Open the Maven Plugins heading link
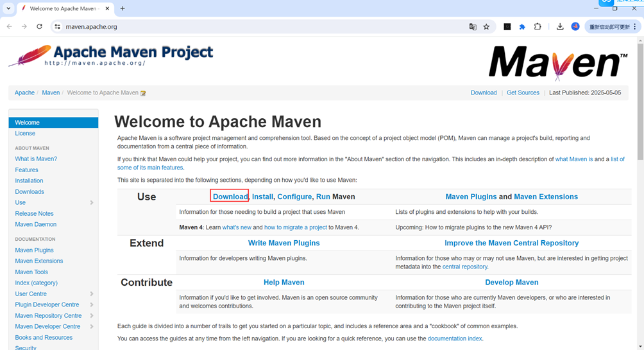Viewport: 644px width, 350px height. click(471, 197)
